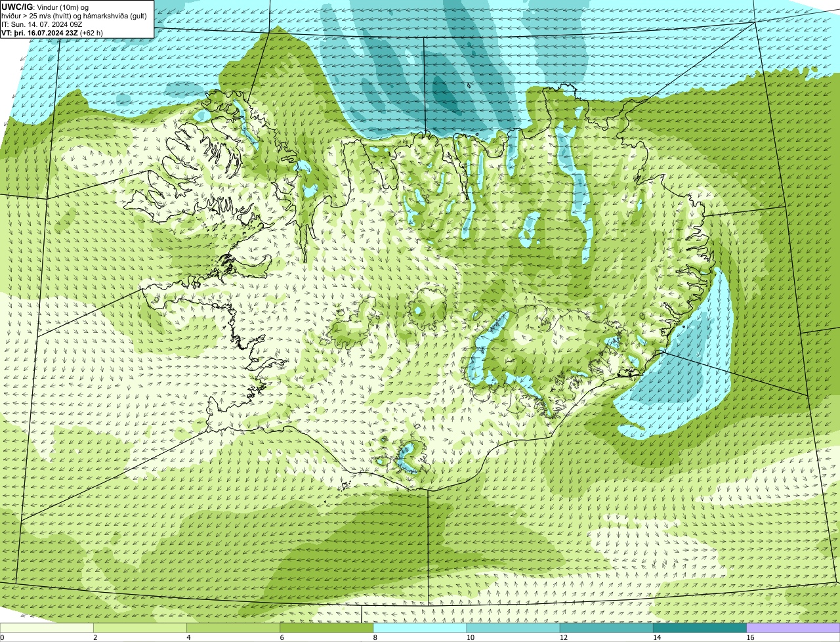Click the 'IT: Sun. 14. 07. 2024 09Z' line
The width and height of the screenshot is (840, 642).
[41, 24]
